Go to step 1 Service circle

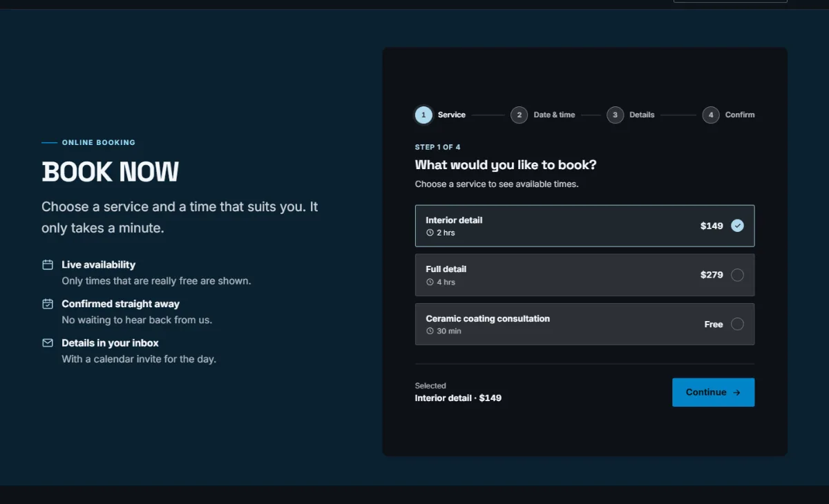pyautogui.click(x=423, y=115)
